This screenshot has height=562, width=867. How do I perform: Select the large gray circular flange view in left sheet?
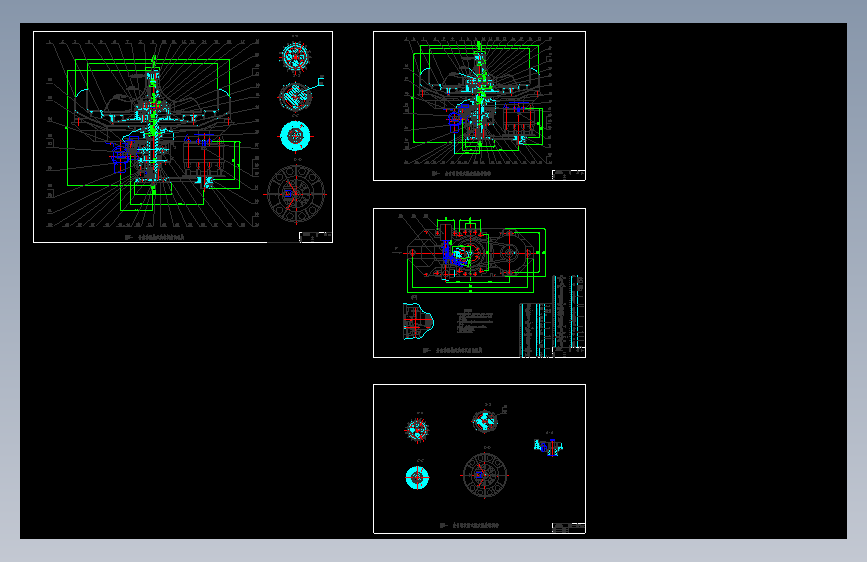point(296,194)
